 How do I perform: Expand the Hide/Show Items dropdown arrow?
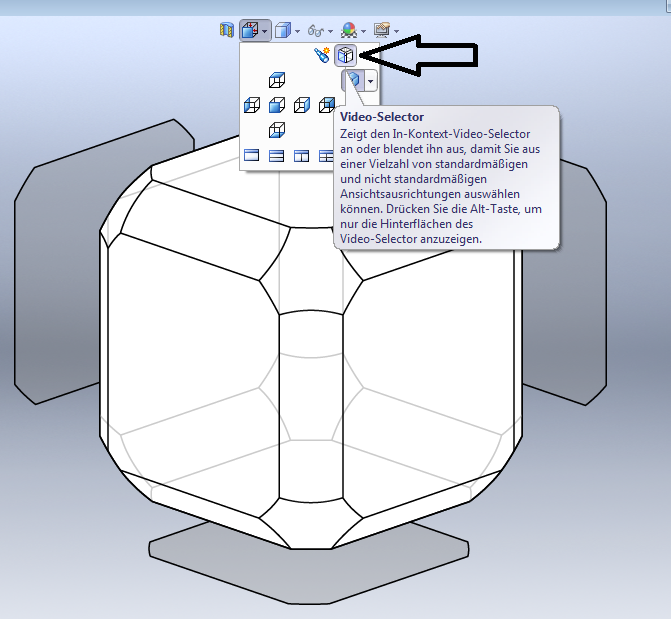[330, 31]
